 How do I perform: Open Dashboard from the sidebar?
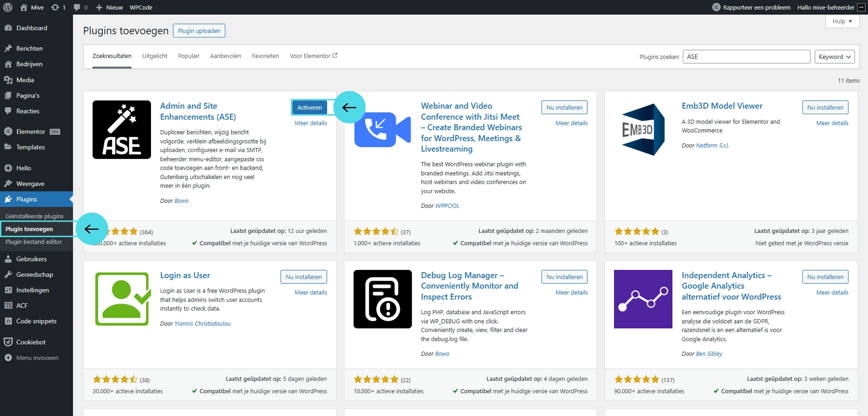[x=31, y=28]
